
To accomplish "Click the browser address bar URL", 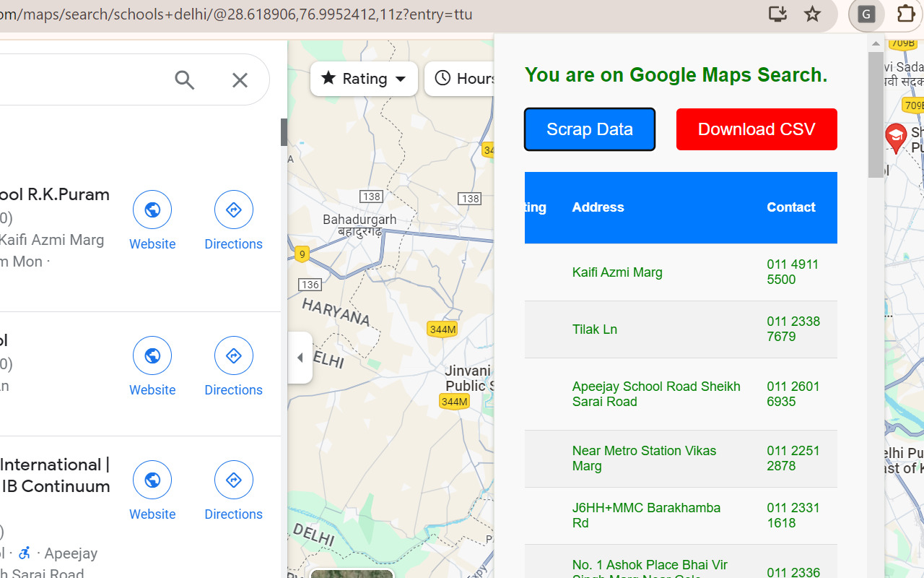I will coord(237,14).
